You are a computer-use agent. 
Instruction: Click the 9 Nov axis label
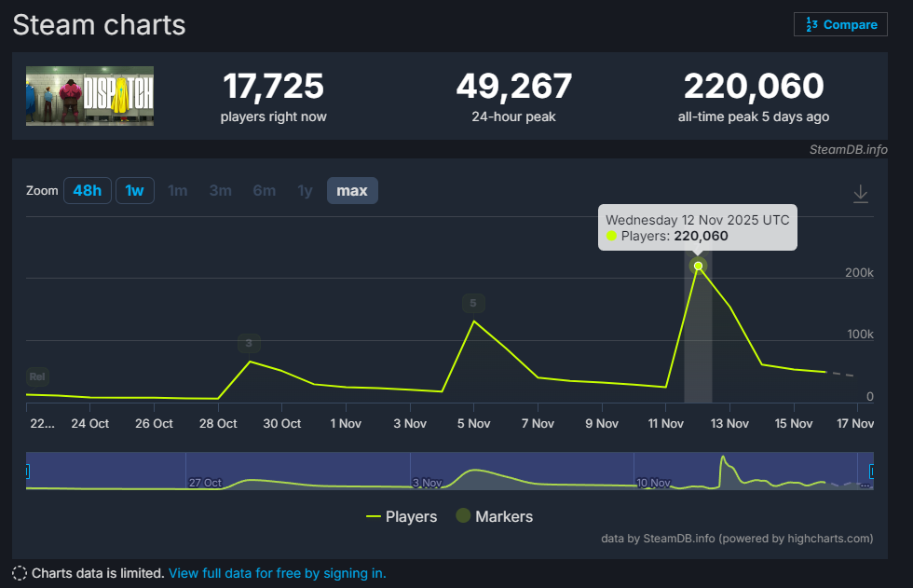pos(602,424)
